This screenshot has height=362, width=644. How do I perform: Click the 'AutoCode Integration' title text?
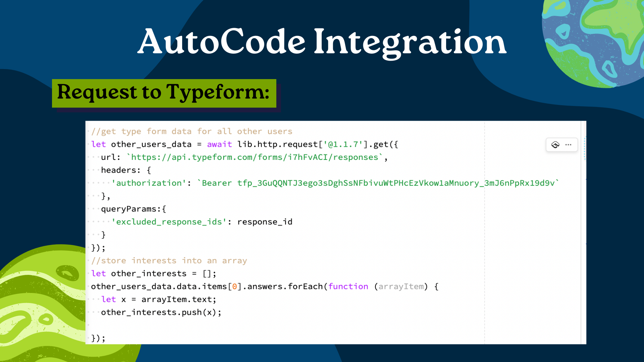(322, 42)
